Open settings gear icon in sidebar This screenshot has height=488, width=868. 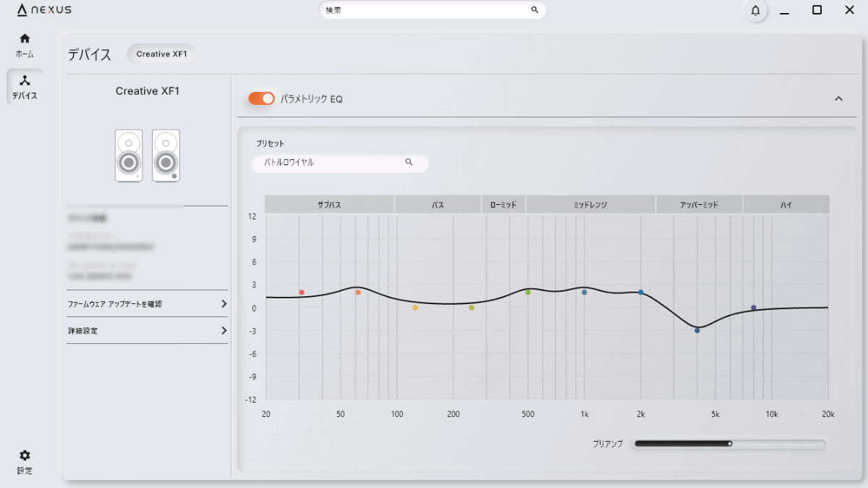click(x=25, y=455)
